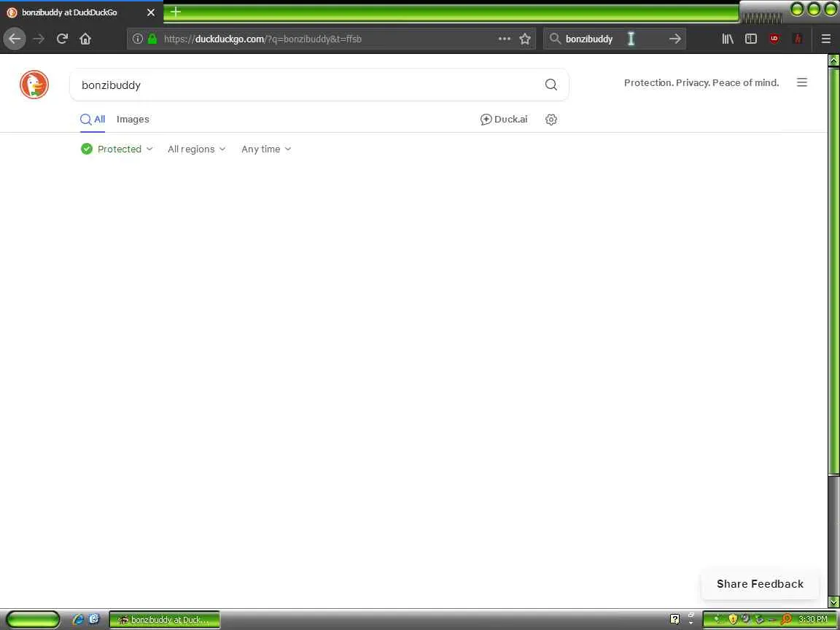Open a new tab with plus
This screenshot has width=840, height=630.
(175, 11)
